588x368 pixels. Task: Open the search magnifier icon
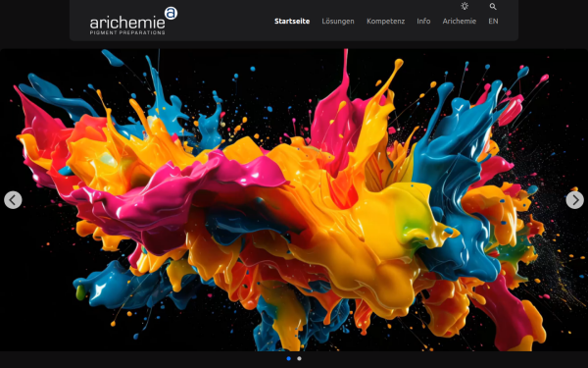tap(493, 7)
